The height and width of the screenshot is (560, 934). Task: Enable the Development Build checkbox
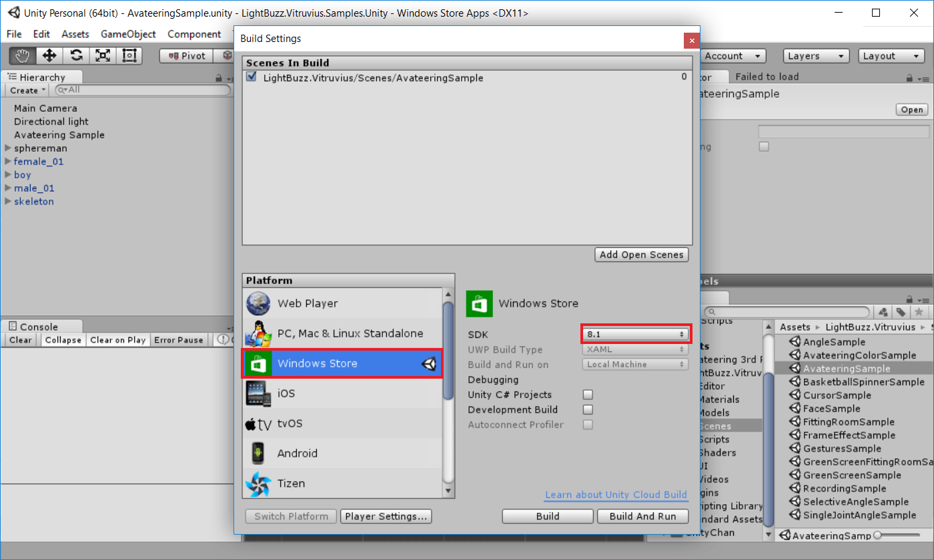click(588, 409)
